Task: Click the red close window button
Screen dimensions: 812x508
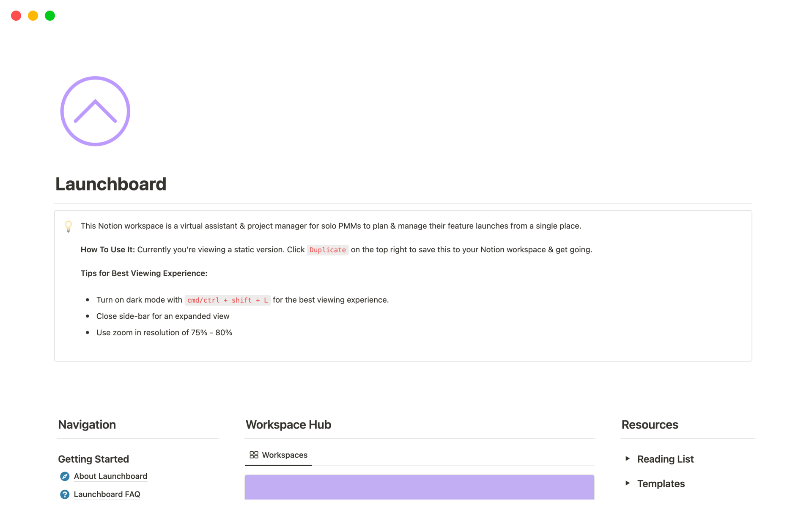Action: [16, 16]
